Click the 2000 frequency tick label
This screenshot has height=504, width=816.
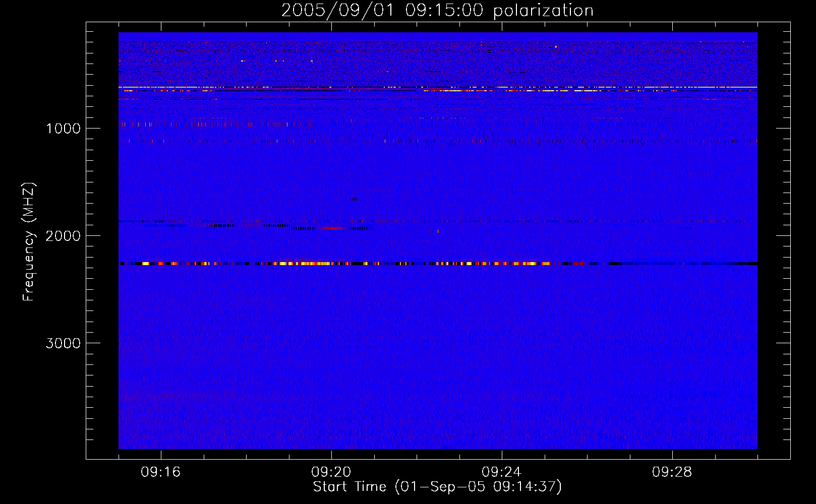point(63,236)
